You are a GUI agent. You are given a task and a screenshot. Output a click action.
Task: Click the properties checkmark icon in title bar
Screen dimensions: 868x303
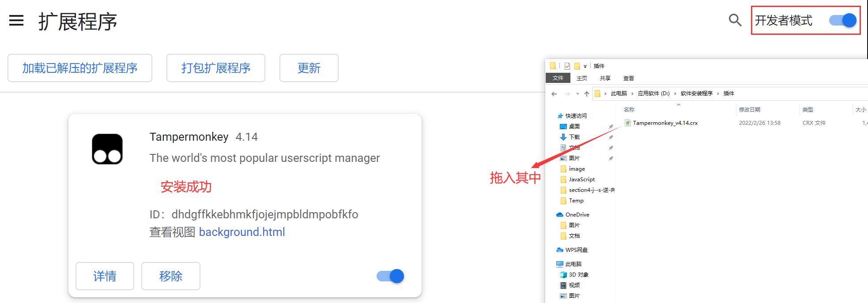point(567,66)
